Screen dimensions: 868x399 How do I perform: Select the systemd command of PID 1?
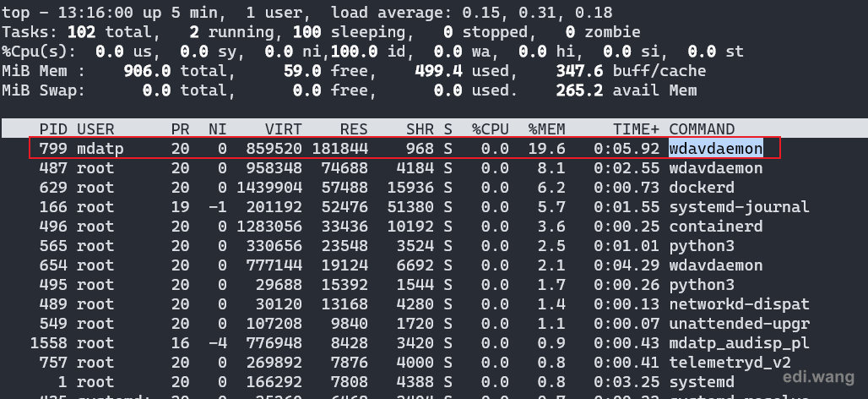click(702, 382)
